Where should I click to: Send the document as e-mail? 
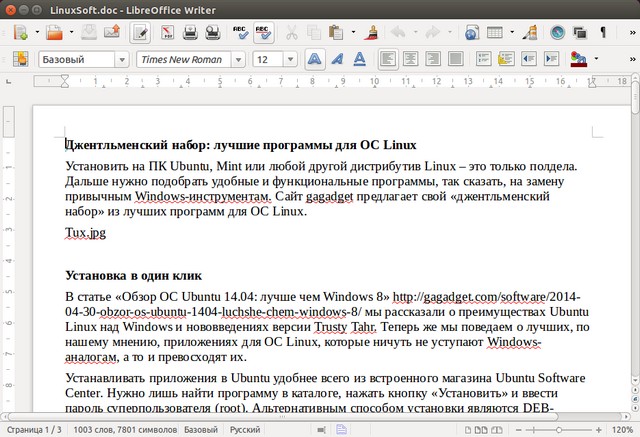coord(112,32)
